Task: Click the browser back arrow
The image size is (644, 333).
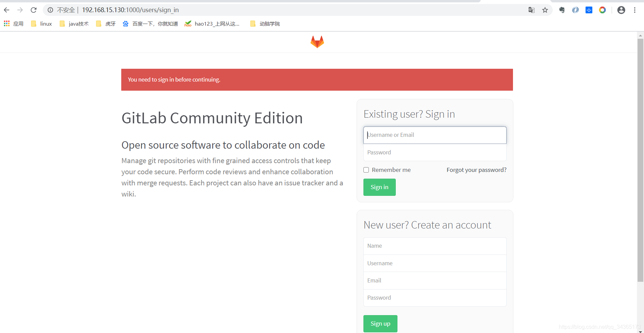Action: click(x=6, y=10)
